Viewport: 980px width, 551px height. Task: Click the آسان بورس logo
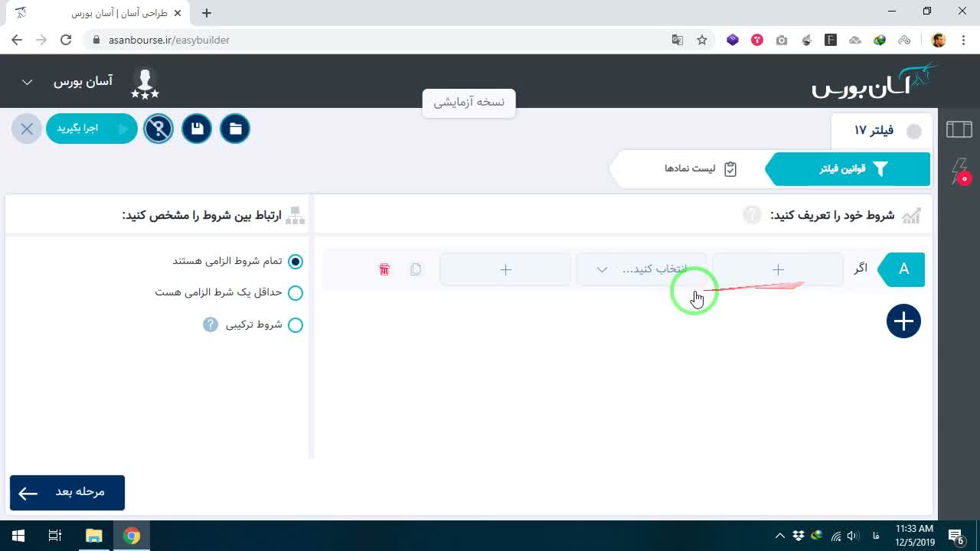tap(875, 81)
